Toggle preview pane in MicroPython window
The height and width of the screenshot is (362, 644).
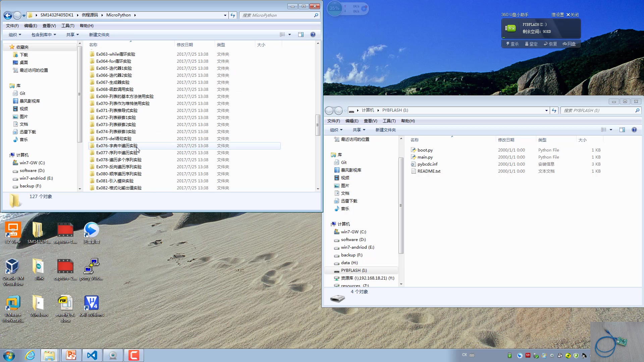301,35
